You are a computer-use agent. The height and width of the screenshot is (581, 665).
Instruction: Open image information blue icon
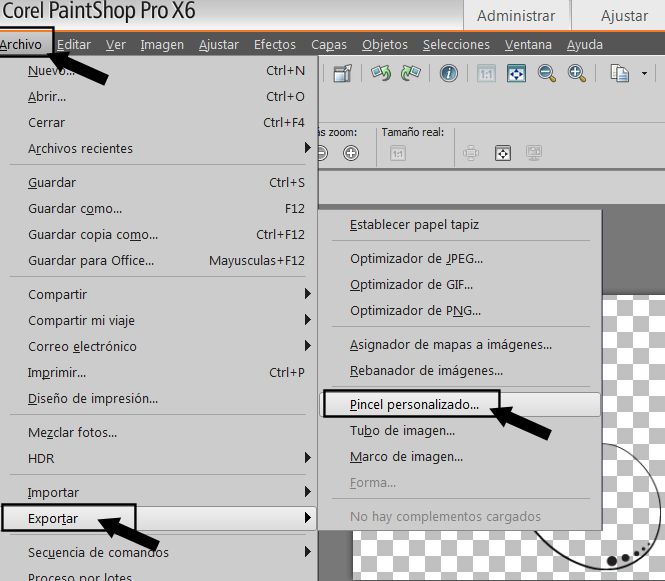click(x=448, y=73)
